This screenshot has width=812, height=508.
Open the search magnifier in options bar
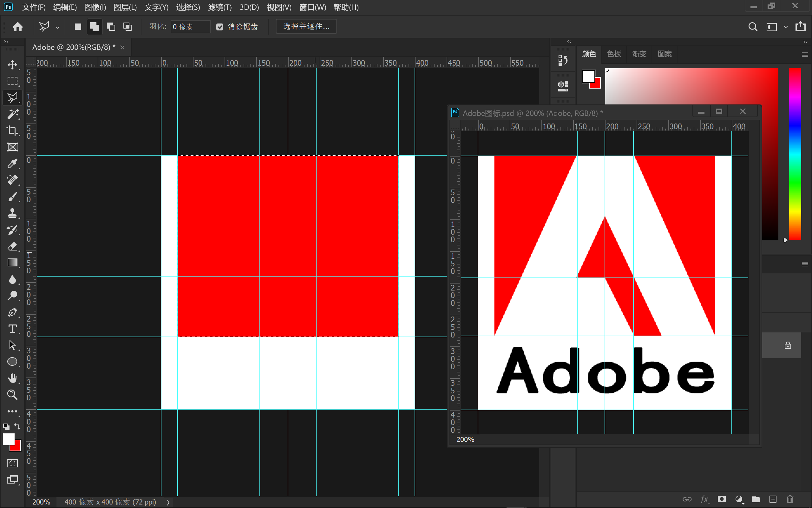(753, 27)
